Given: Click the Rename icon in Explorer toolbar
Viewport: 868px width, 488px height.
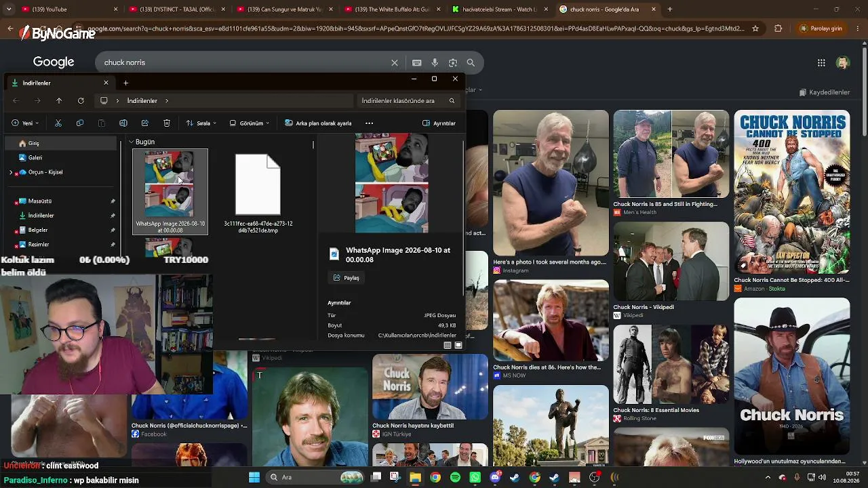Looking at the screenshot, I should click(123, 123).
